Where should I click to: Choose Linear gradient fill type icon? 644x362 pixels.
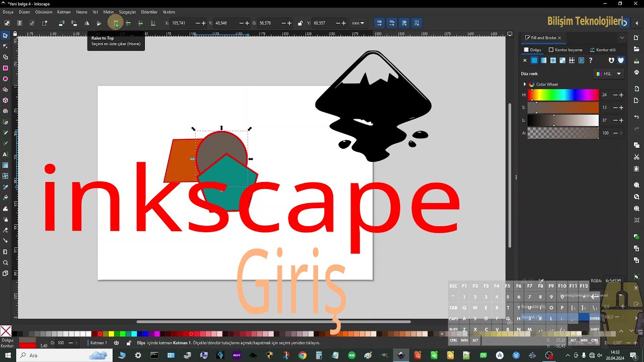[544, 60]
